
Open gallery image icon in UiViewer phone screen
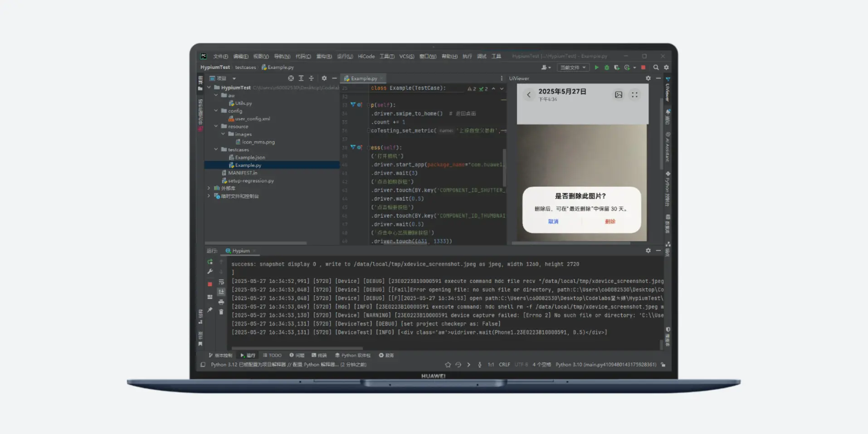(x=619, y=95)
